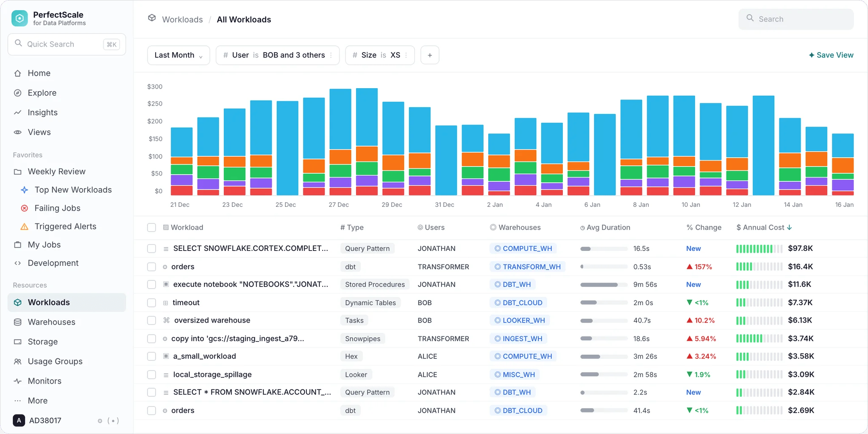
Task: Open the TRANSFORM_WH warehouse link
Action: 527,267
